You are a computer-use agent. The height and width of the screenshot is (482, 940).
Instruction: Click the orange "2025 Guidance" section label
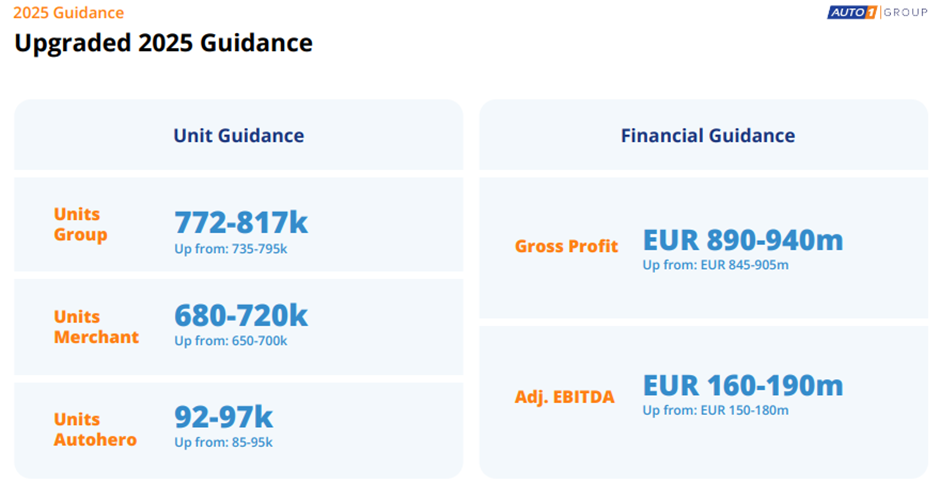pos(69,13)
